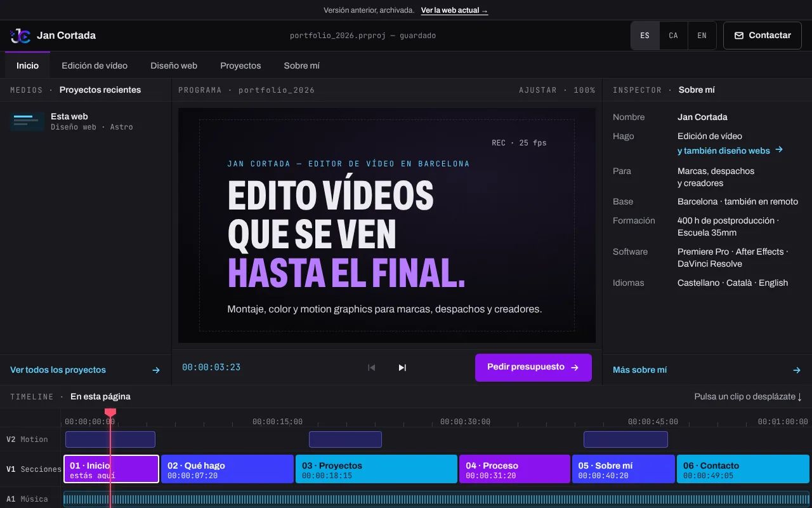This screenshot has height=508, width=812.
Task: Follow 'Ver la web actual' link
Action: [454, 10]
